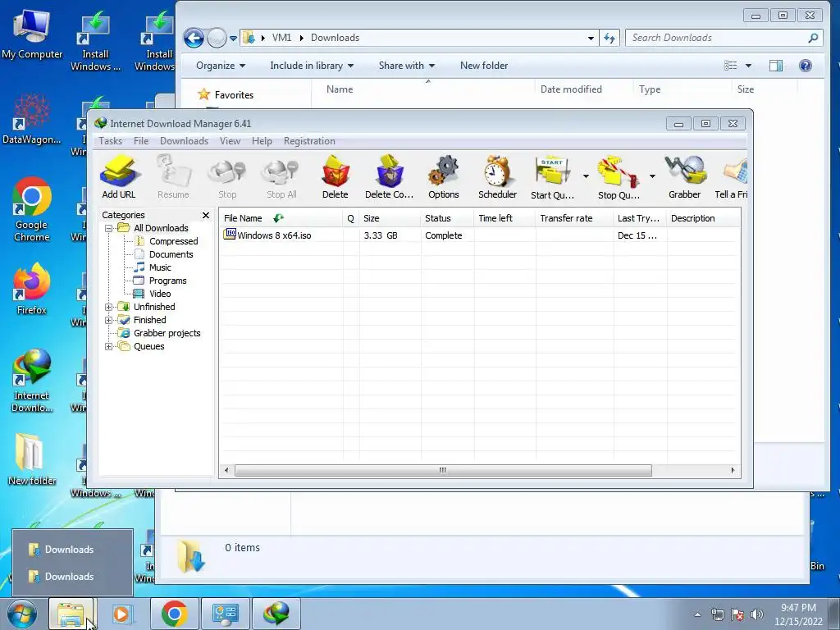Click the Resume toolbar icon
This screenshot has width=840, height=630.
click(x=173, y=177)
